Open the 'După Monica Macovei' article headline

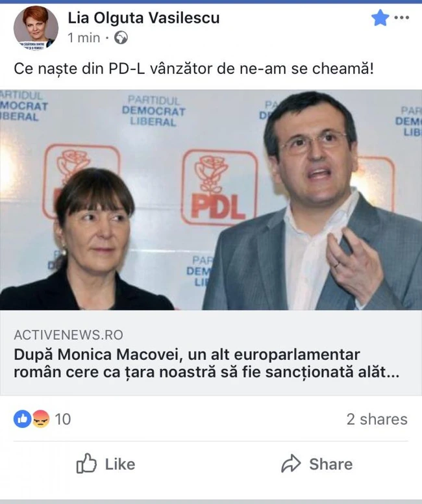coord(206,364)
